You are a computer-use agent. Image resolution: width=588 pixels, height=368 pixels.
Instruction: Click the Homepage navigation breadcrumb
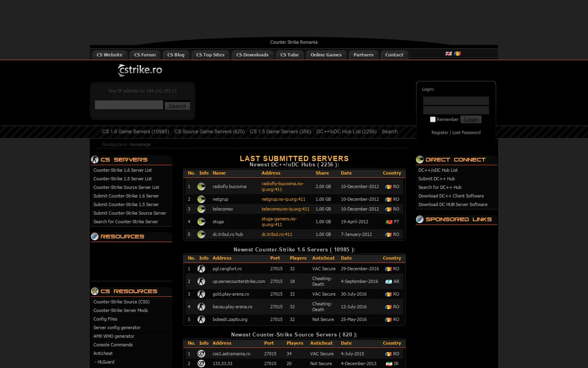coord(140,144)
